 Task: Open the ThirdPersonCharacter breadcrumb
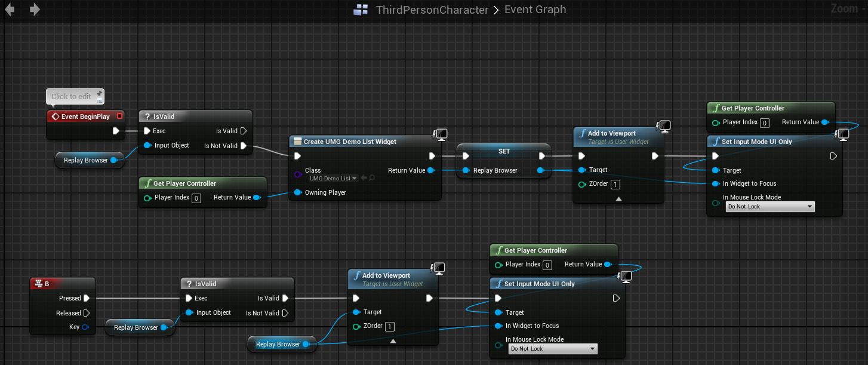click(432, 10)
